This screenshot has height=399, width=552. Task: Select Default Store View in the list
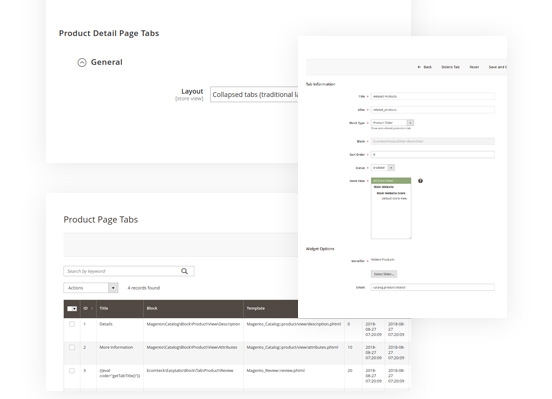(394, 199)
